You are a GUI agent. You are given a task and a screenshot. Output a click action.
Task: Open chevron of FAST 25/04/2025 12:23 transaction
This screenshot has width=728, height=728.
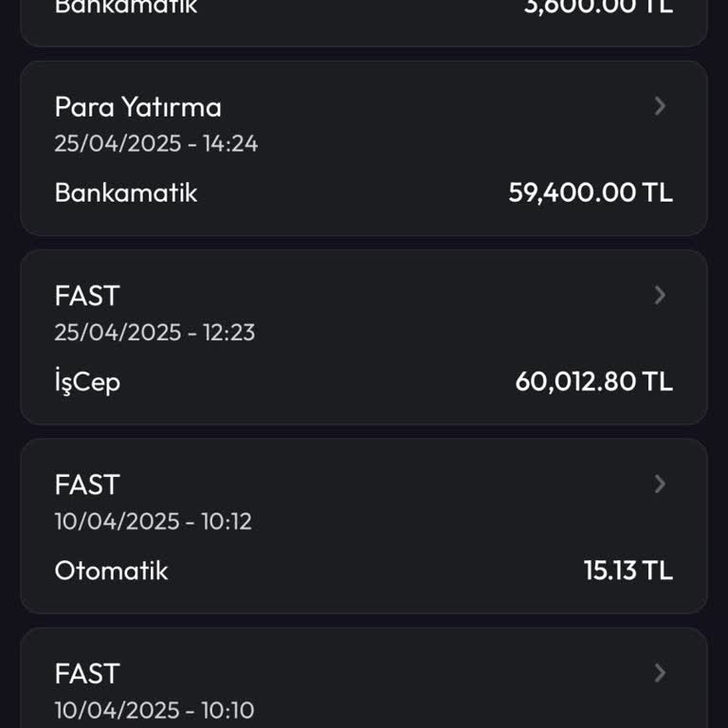pos(660,296)
